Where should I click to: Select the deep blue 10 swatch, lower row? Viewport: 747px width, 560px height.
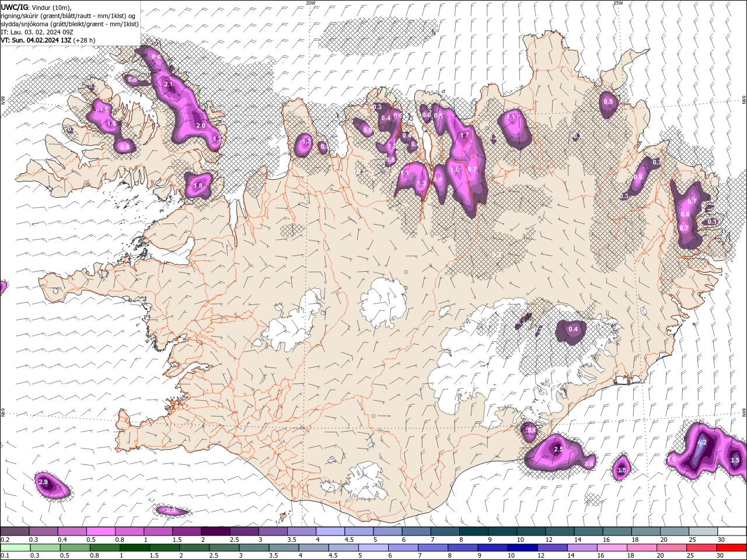pyautogui.click(x=522, y=548)
